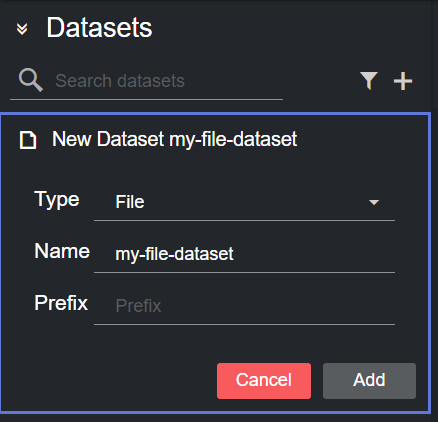This screenshot has width=438, height=422.
Task: Click the Add button to create dataset
Action: 369,381
